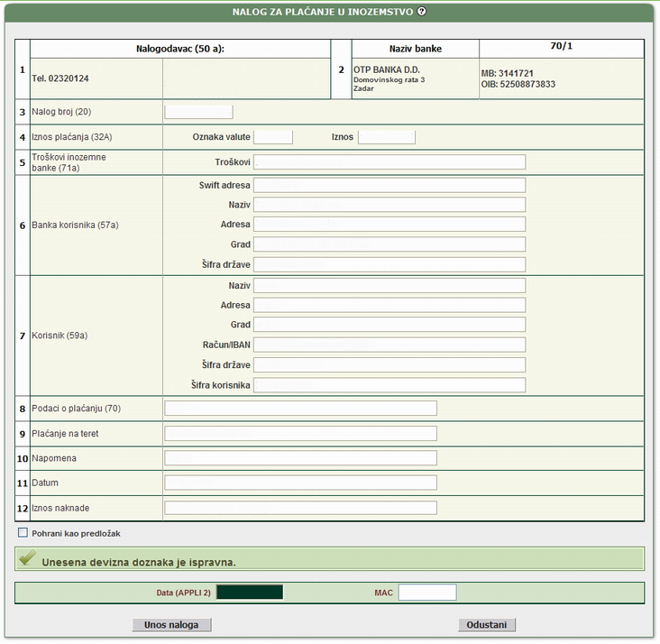Select the Iznos amount field
This screenshot has width=660, height=644.
point(386,137)
